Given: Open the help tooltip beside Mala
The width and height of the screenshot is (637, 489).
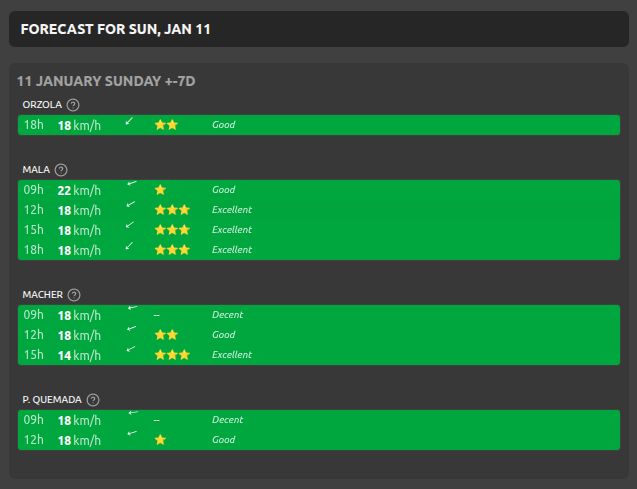Looking at the screenshot, I should point(61,170).
